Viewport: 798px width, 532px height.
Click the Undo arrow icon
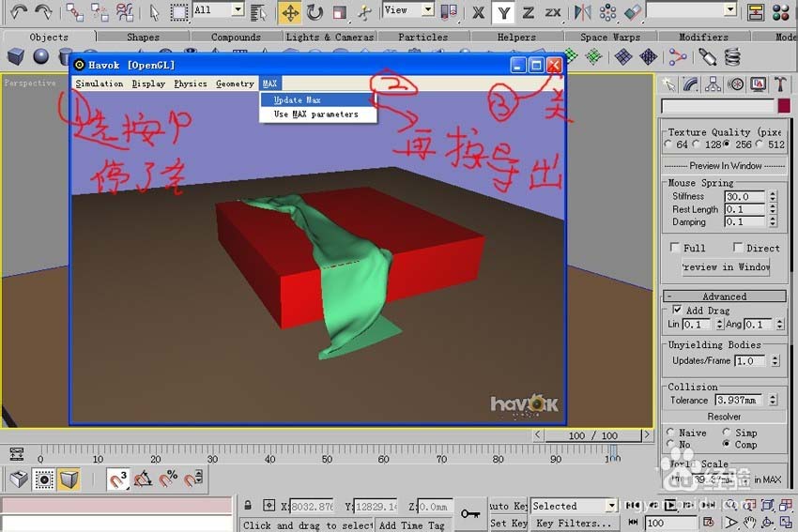(x=19, y=11)
